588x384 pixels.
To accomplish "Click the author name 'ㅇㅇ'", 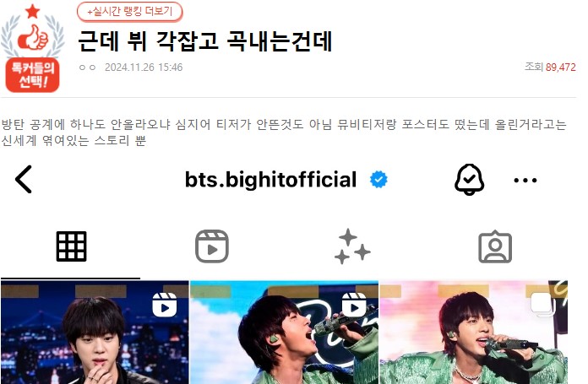I will click(x=87, y=68).
